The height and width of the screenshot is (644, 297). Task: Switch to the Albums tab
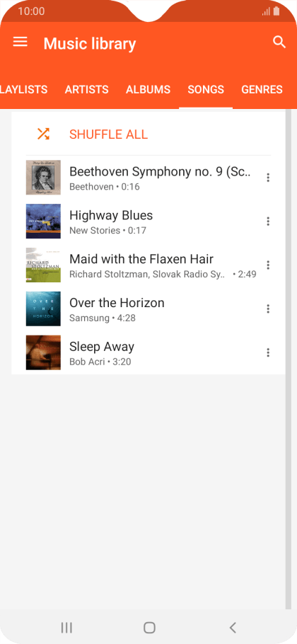148,90
